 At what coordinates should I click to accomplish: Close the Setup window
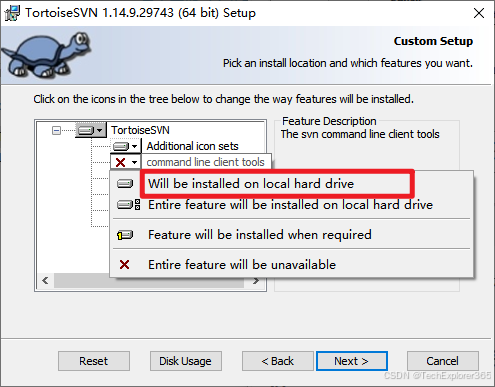[x=479, y=13]
